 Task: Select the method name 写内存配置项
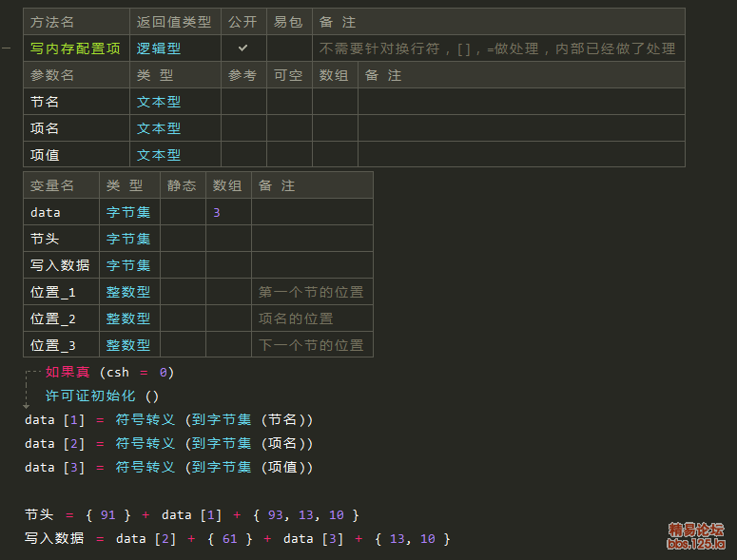point(75,48)
